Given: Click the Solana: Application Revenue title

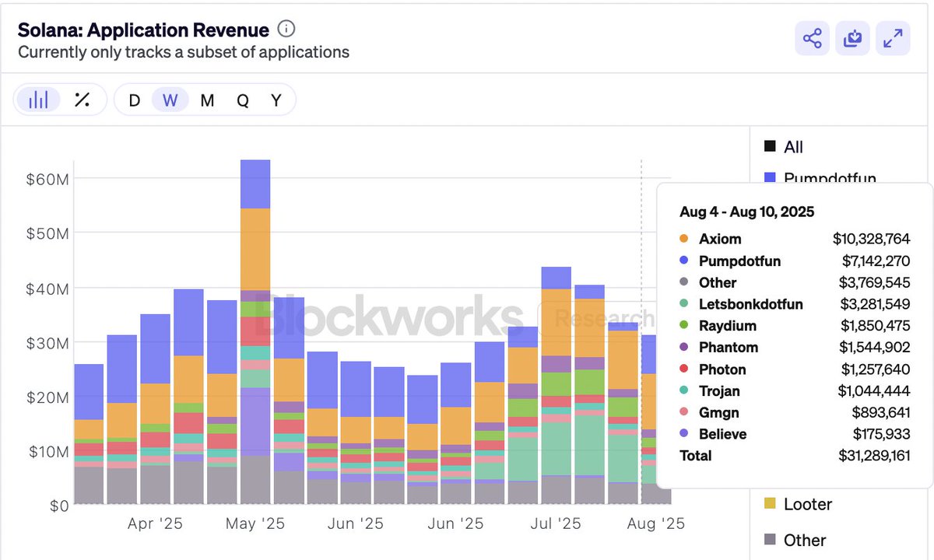Looking at the screenshot, I should click(x=143, y=30).
